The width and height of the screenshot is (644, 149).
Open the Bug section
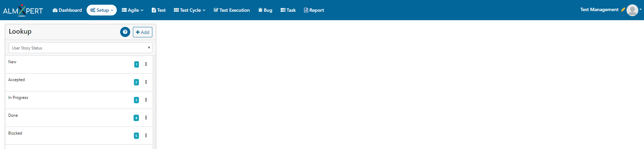pos(265,10)
